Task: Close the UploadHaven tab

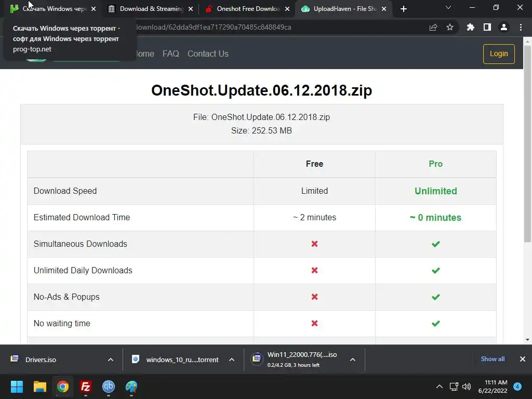Action: click(x=384, y=9)
